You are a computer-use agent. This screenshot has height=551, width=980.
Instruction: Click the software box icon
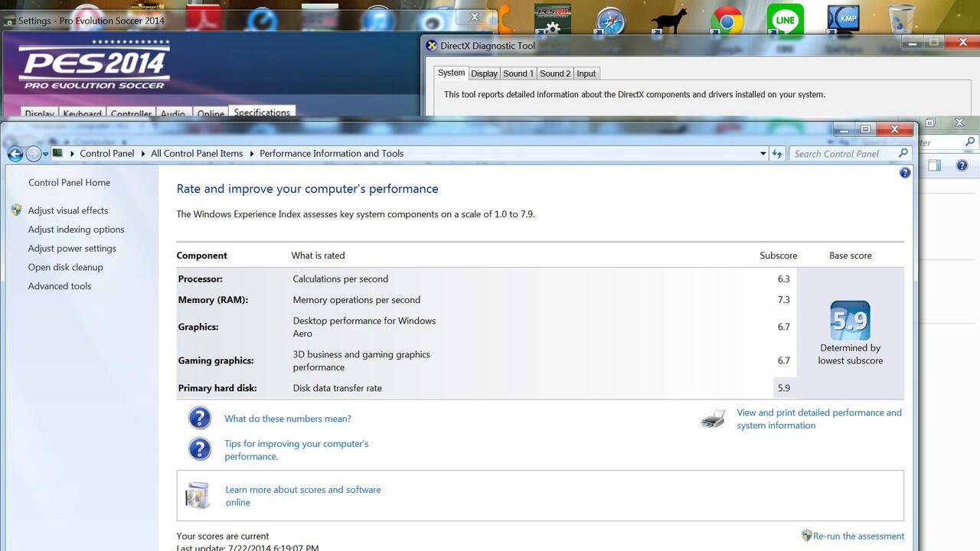click(198, 496)
